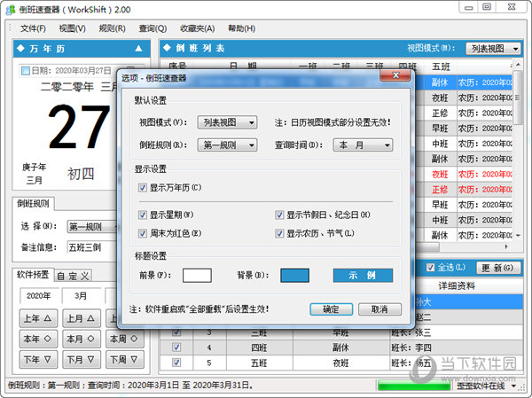Screen dimensions: 532x398
Task: Click the 本年 ○ button
Action: point(38,339)
